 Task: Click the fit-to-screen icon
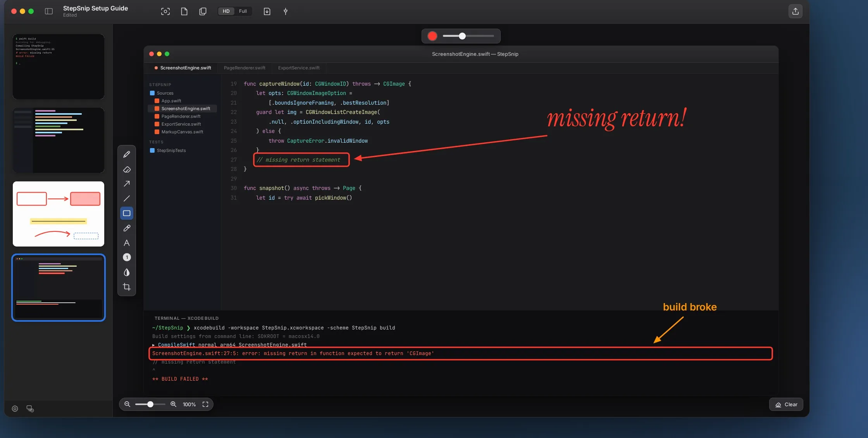tap(205, 404)
